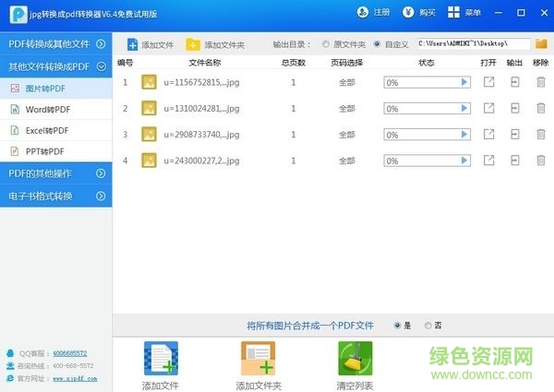The width and height of the screenshot is (554, 392).
Task: Click the output path field C:\Users\ADMINI~1\Desktop\
Action: (474, 43)
